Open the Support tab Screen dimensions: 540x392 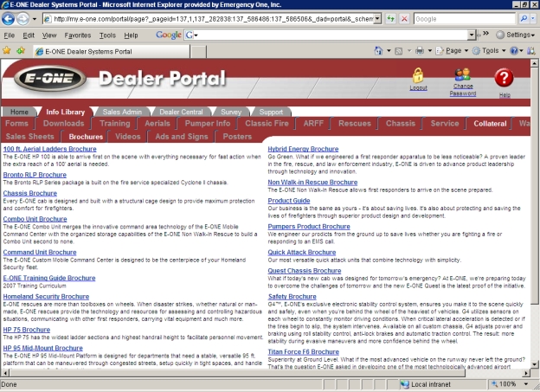[271, 112]
